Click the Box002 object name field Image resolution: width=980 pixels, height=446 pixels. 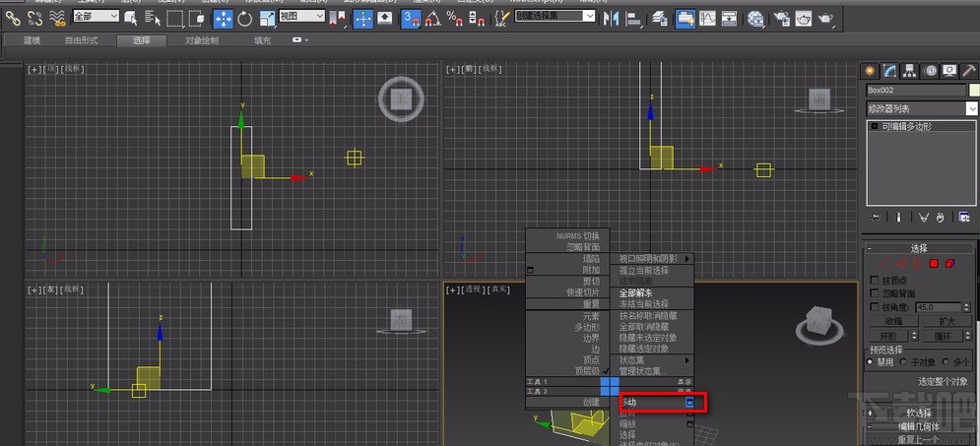click(916, 91)
